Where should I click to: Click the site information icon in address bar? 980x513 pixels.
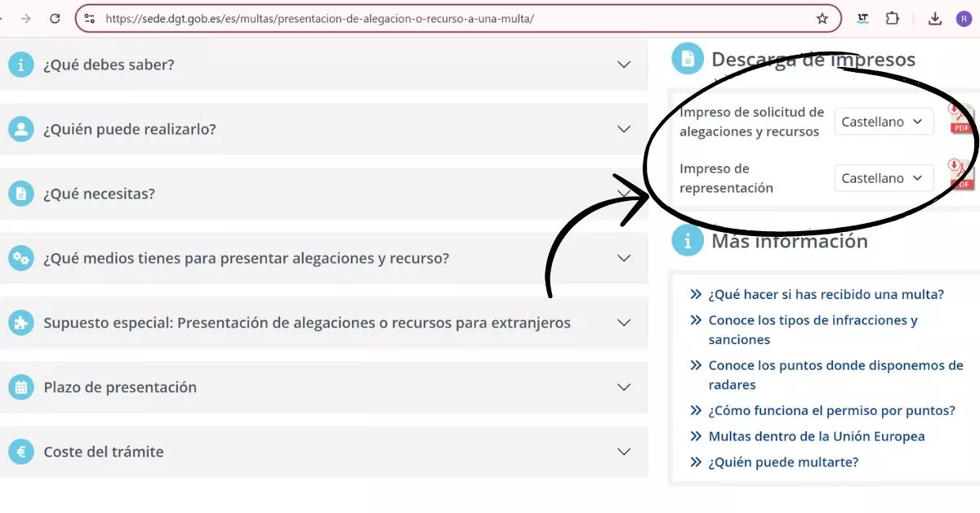(x=90, y=18)
